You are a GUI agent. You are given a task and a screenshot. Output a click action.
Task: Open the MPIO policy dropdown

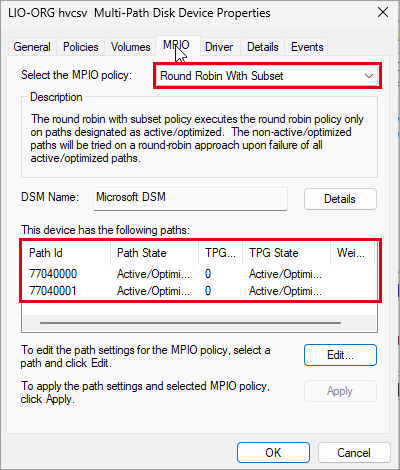pos(267,76)
